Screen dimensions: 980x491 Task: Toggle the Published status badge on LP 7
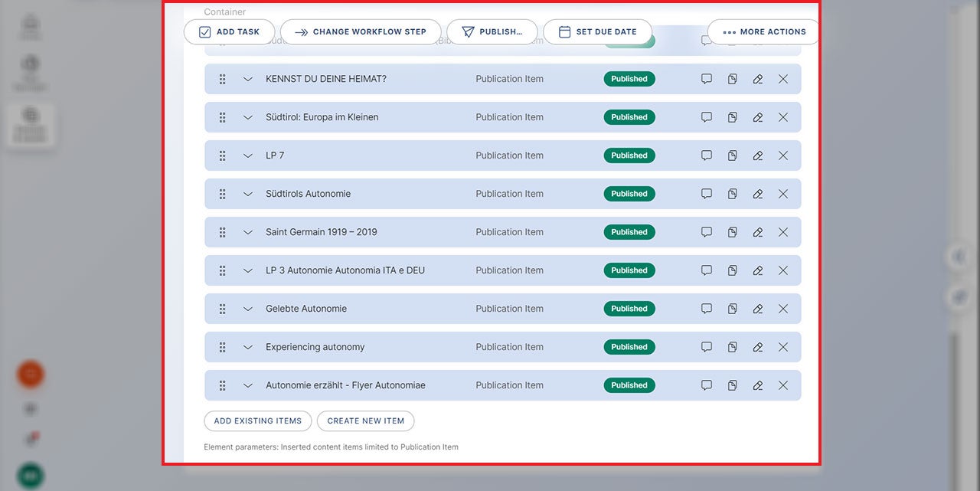point(629,155)
